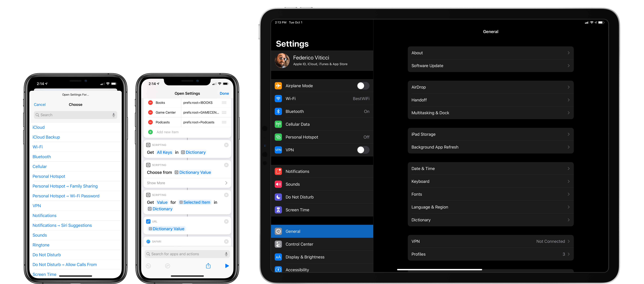Tap Cancel on iPhone Choose screen
Viewport: 644px width, 284px height.
click(39, 105)
